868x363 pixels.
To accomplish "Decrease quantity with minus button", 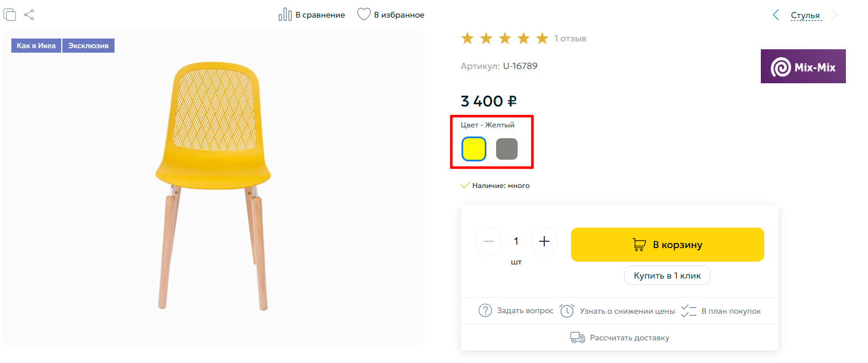I will click(489, 242).
